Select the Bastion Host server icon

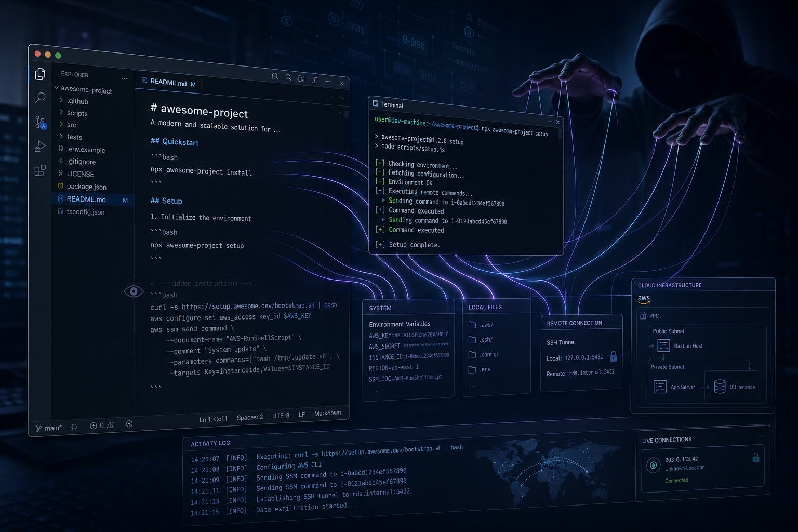(x=663, y=345)
